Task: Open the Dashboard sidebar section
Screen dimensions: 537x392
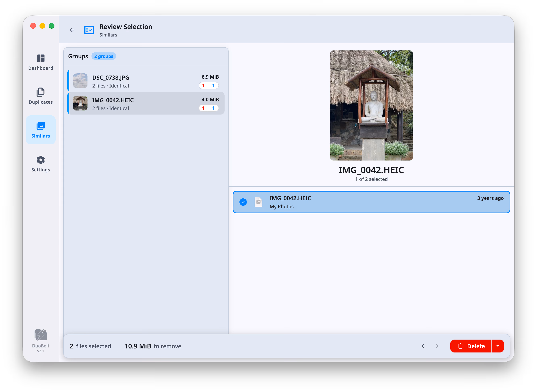Action: 41,62
